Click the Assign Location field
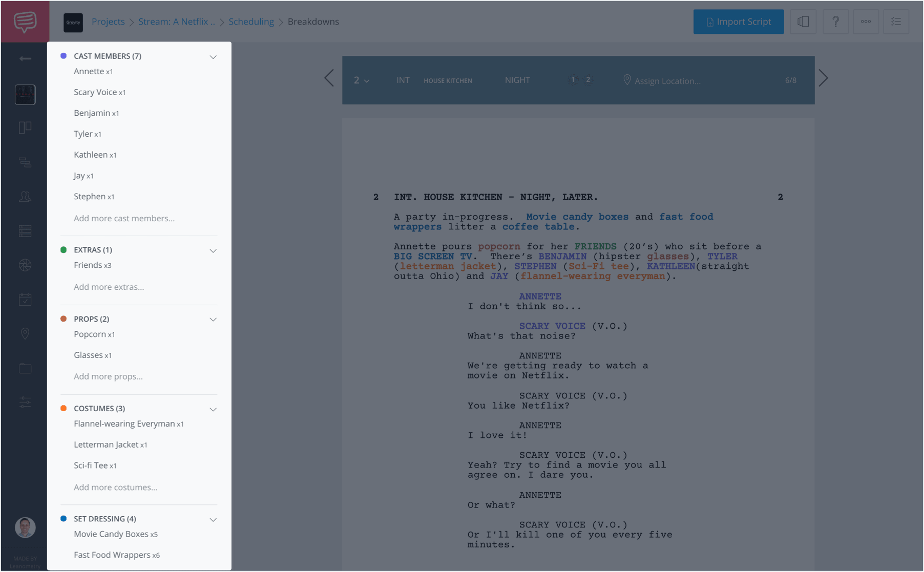924x572 pixels. click(x=662, y=80)
